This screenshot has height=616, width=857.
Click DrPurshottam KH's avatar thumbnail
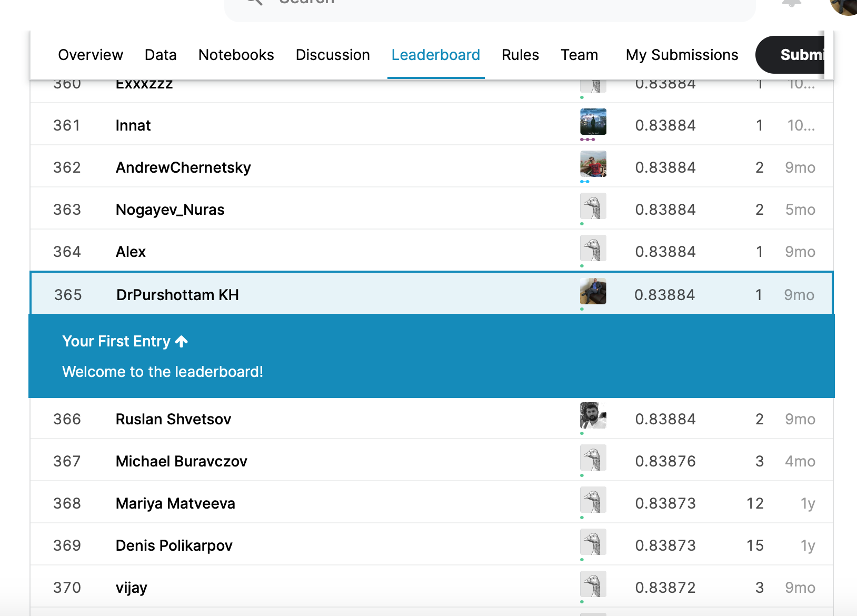(x=593, y=292)
